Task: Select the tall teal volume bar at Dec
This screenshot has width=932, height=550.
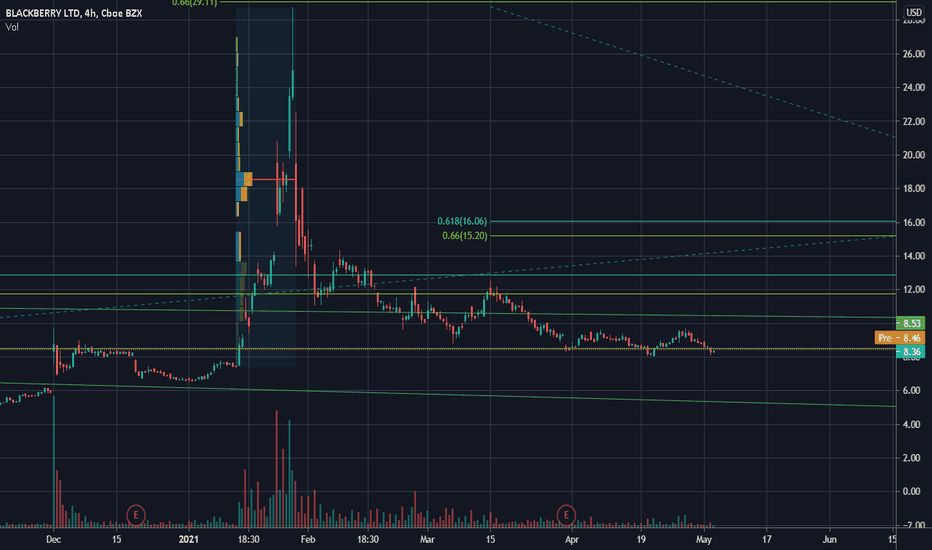Action: (54, 462)
